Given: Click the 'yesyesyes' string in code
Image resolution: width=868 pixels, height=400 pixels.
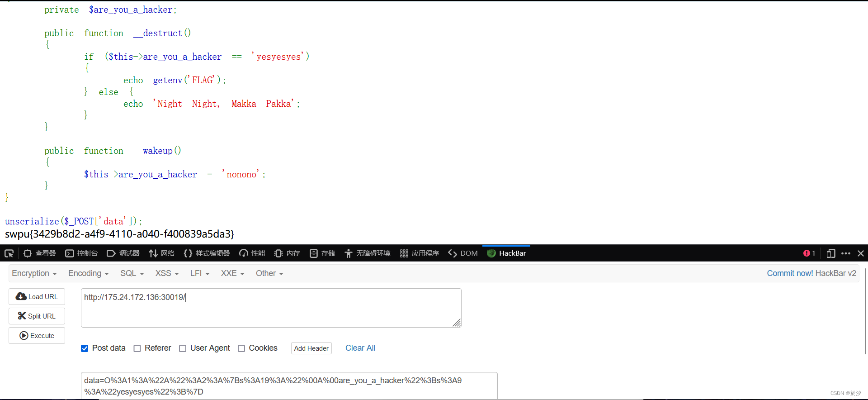Looking at the screenshot, I should point(278,57).
